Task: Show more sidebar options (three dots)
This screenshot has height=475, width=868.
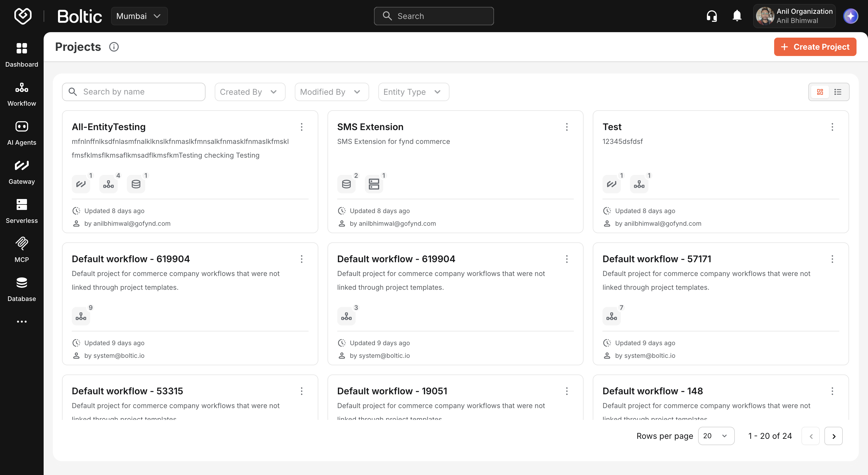Action: point(22,322)
